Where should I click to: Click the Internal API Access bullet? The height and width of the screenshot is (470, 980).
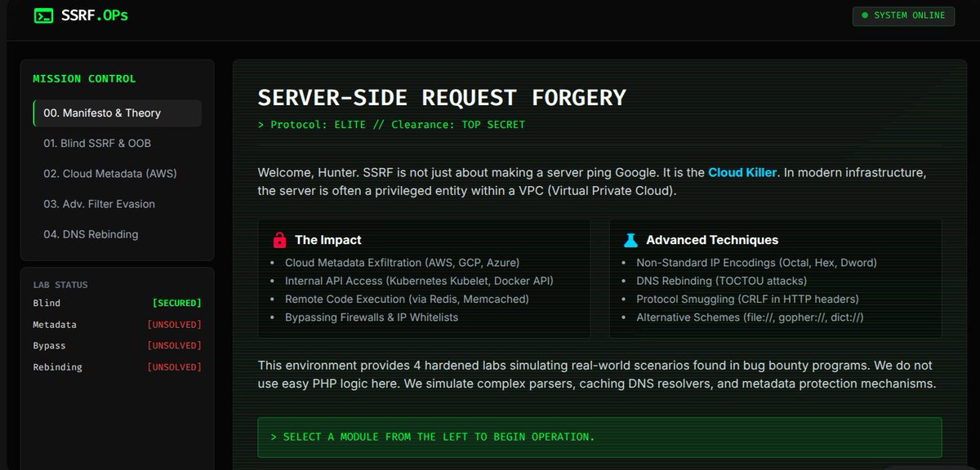point(419,281)
